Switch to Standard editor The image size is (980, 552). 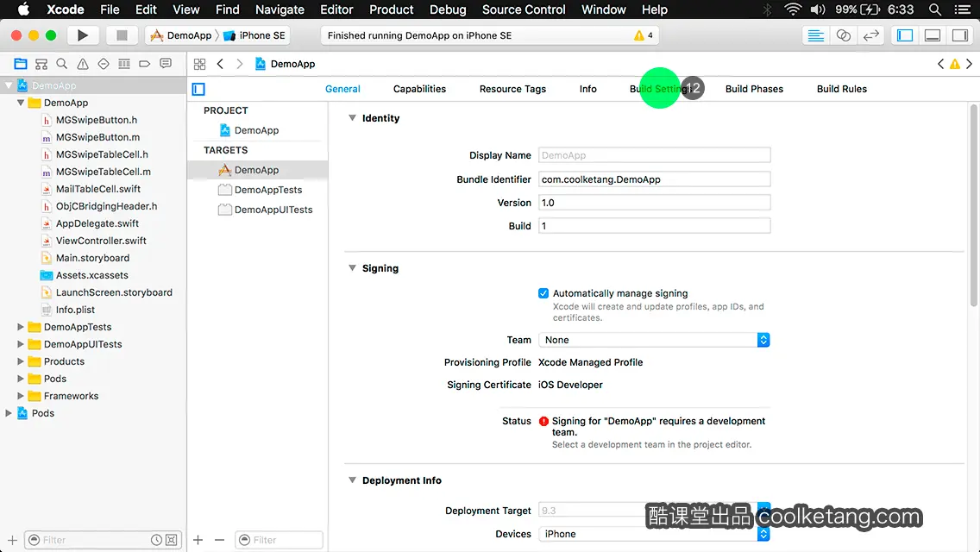(815, 35)
